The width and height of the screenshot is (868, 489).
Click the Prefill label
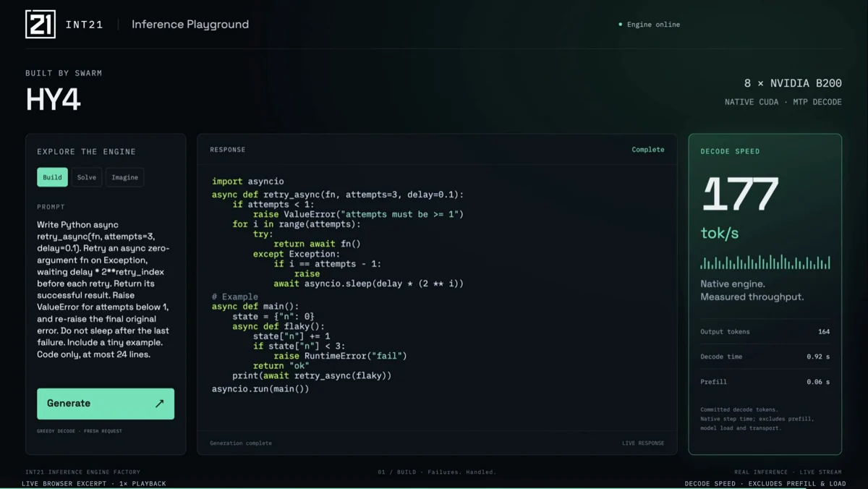point(713,382)
